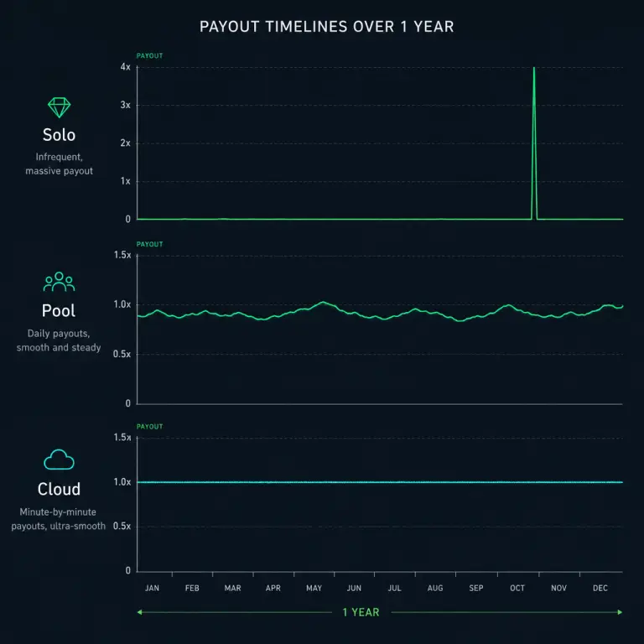The height and width of the screenshot is (644, 644).
Task: Click the OCT month label
Action: click(x=517, y=588)
